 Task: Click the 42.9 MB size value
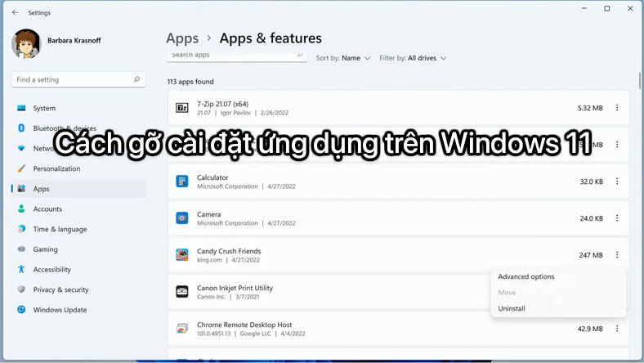(590, 329)
